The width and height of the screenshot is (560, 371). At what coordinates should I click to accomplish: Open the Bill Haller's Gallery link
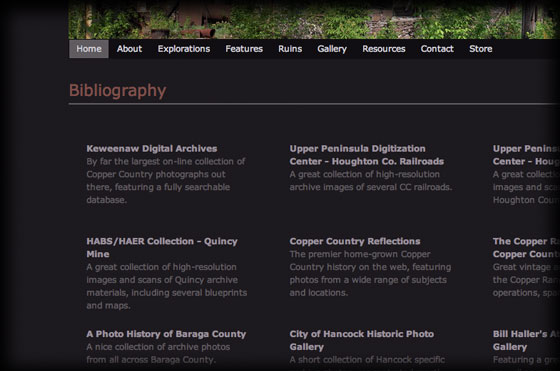click(526, 341)
